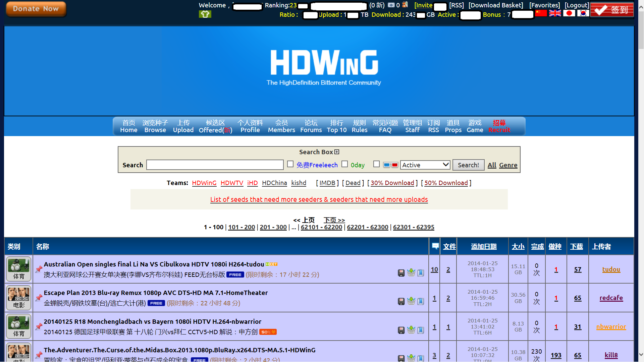Switch language with the Japanese flag
The width and height of the screenshot is (644, 362).
pos(569,13)
